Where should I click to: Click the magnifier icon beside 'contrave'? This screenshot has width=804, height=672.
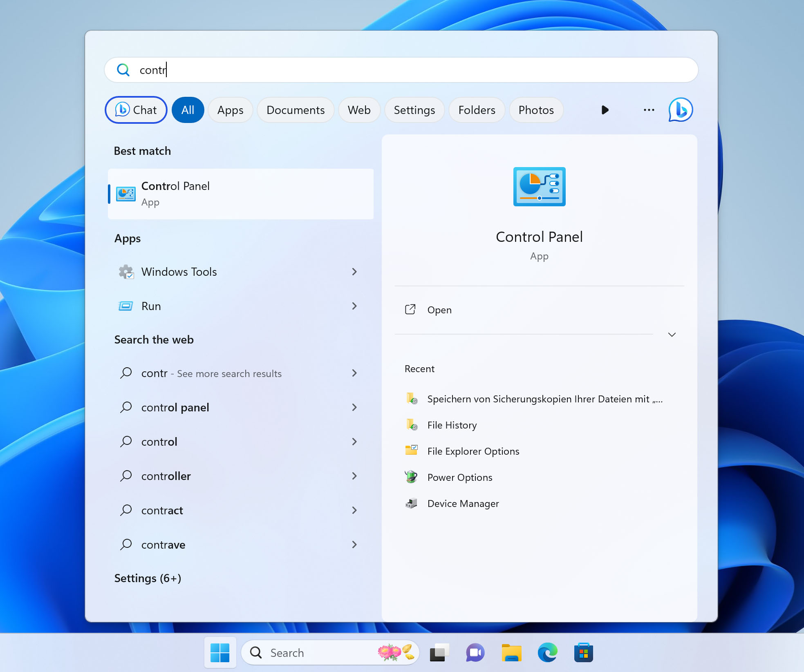(x=126, y=545)
